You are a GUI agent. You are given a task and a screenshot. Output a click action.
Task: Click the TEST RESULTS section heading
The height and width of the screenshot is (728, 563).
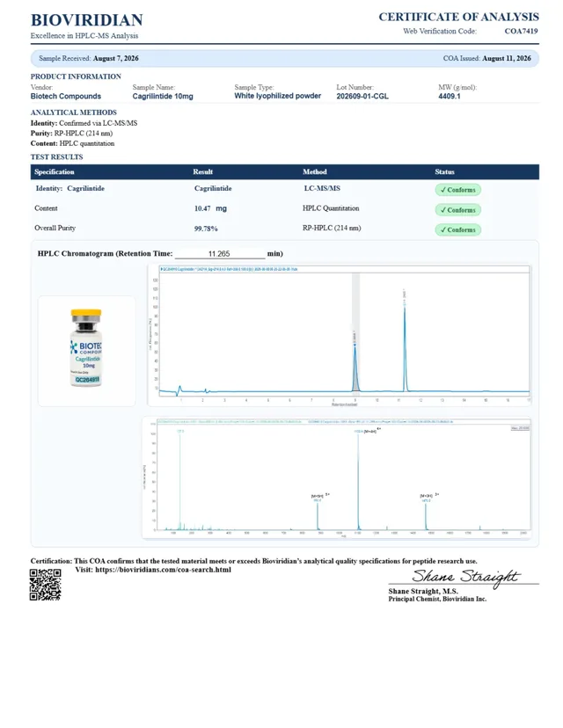pyautogui.click(x=56, y=157)
